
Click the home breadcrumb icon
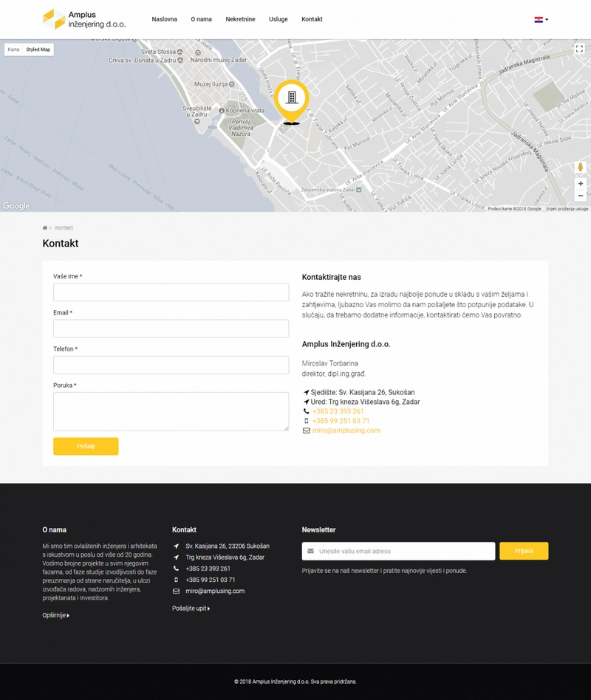(x=45, y=228)
